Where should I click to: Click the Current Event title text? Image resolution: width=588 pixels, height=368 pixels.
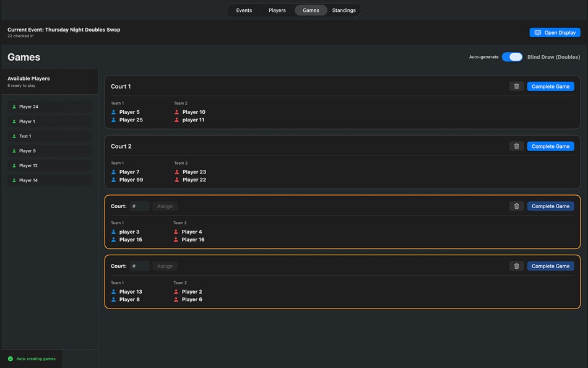pyautogui.click(x=64, y=30)
